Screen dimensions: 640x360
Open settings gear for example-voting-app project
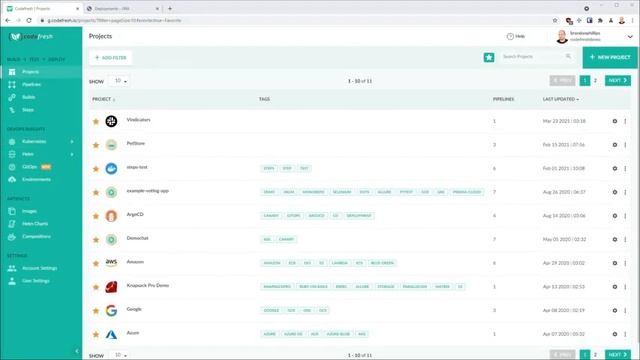pyautogui.click(x=615, y=192)
